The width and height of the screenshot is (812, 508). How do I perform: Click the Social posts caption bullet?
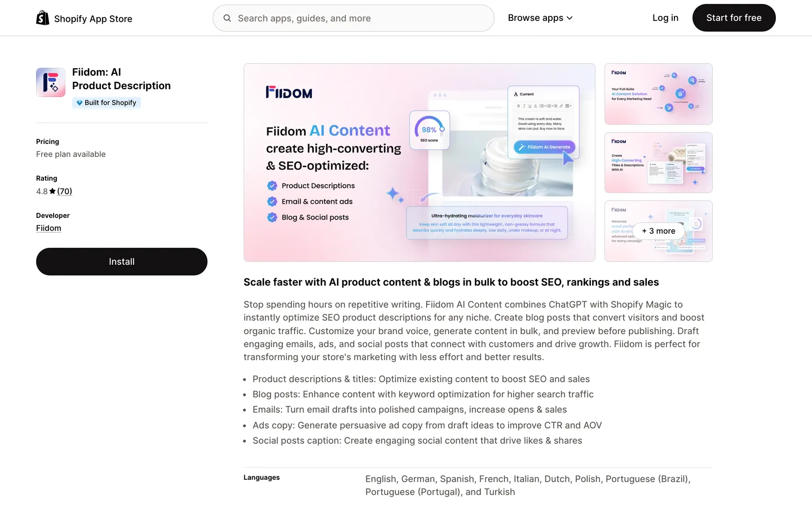[417, 441]
